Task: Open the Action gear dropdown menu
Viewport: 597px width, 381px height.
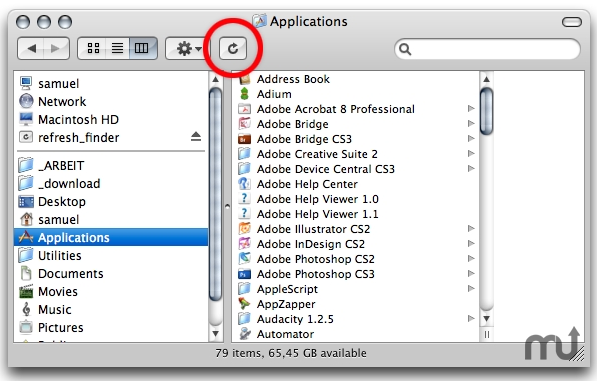Action: (x=187, y=48)
